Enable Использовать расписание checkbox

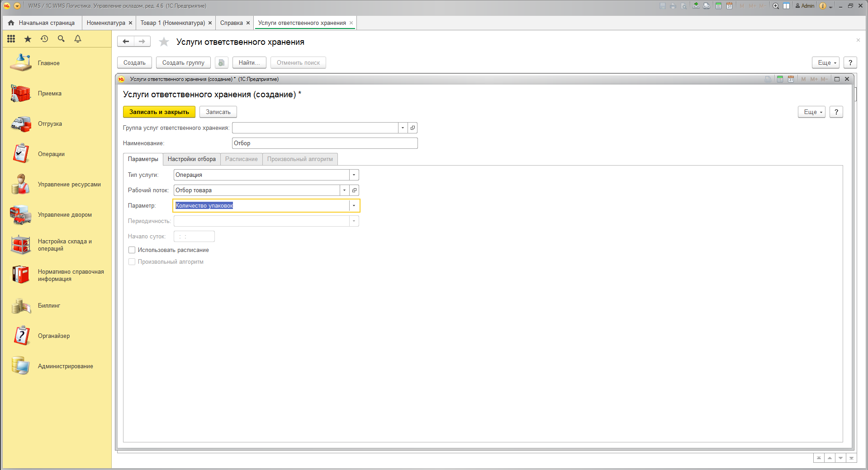click(132, 250)
